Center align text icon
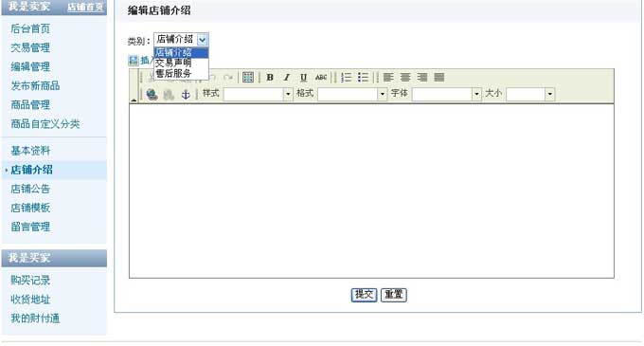644x346 pixels. [x=405, y=77]
